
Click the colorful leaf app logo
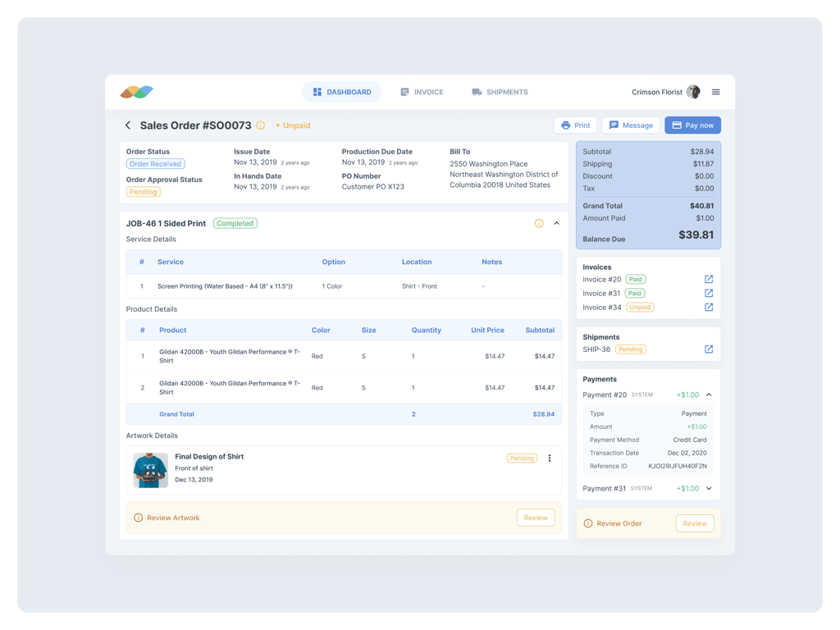(137, 92)
